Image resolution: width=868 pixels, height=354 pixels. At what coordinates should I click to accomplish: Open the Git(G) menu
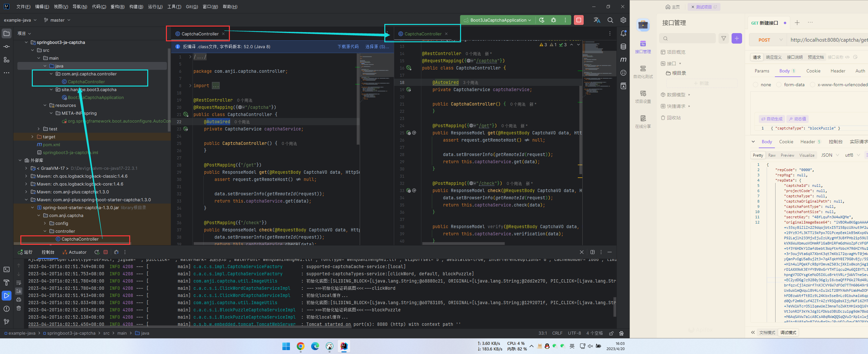192,7
